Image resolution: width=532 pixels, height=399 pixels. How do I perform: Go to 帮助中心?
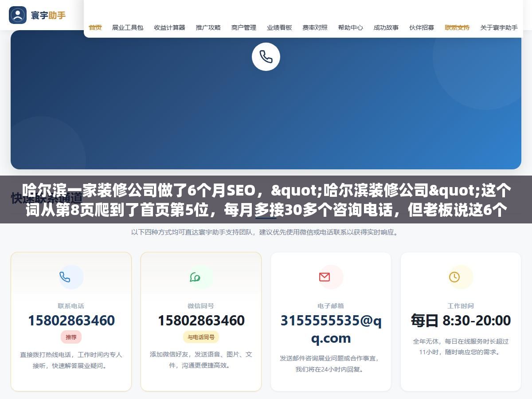[351, 27]
